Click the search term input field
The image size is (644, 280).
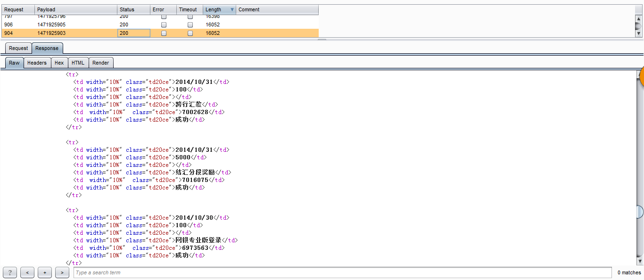343,272
